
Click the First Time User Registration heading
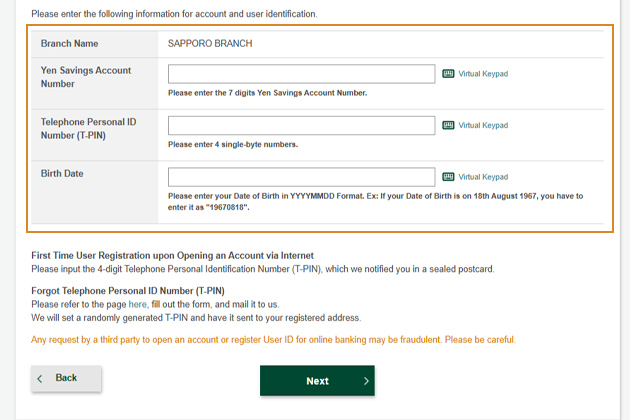click(172, 256)
